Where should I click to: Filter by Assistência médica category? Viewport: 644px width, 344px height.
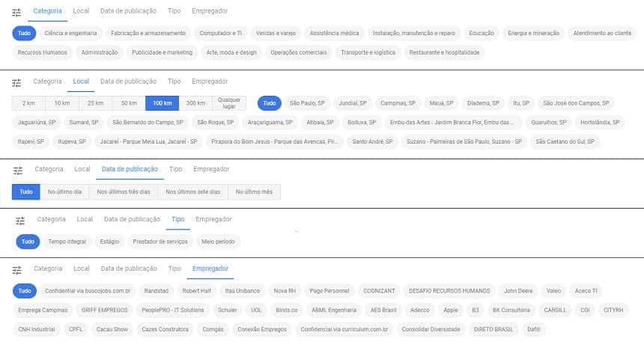tap(334, 33)
